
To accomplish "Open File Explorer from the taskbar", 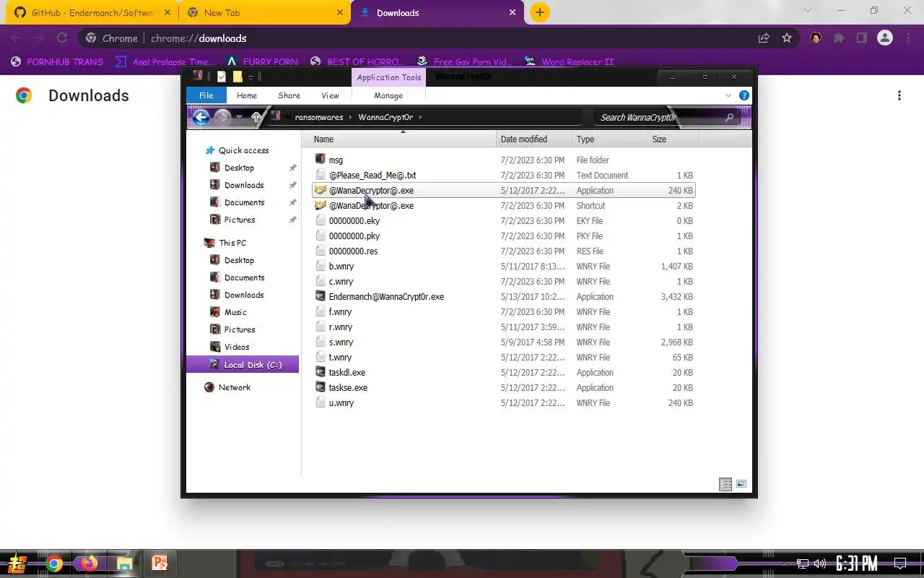I will [125, 564].
